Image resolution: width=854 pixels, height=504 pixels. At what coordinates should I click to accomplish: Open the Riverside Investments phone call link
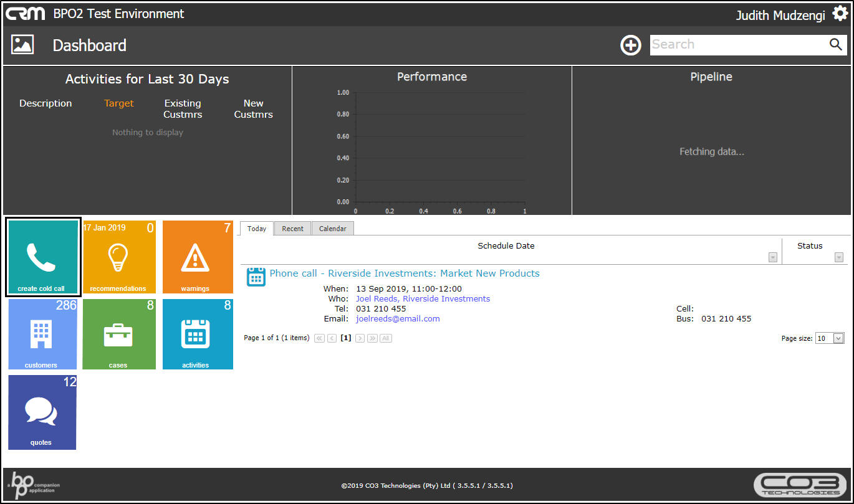[404, 273]
